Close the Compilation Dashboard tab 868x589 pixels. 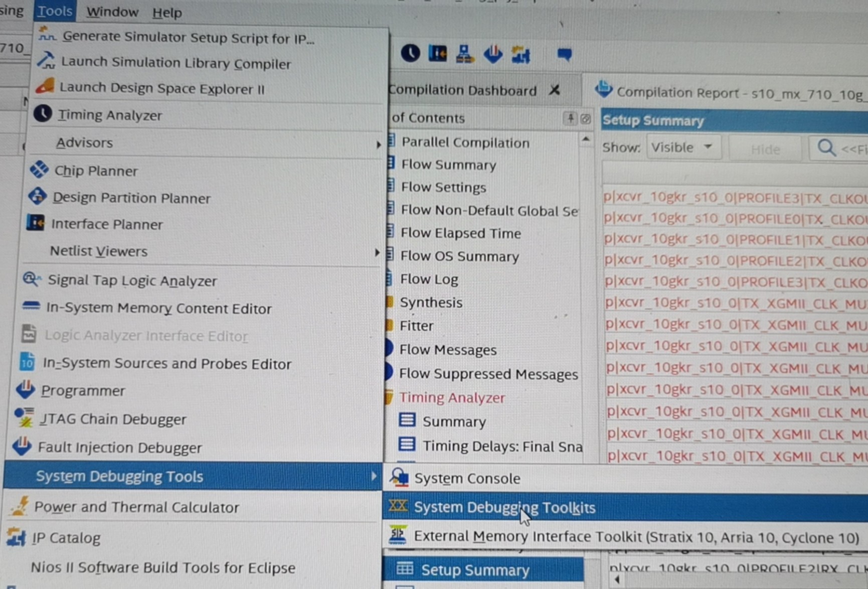point(554,90)
